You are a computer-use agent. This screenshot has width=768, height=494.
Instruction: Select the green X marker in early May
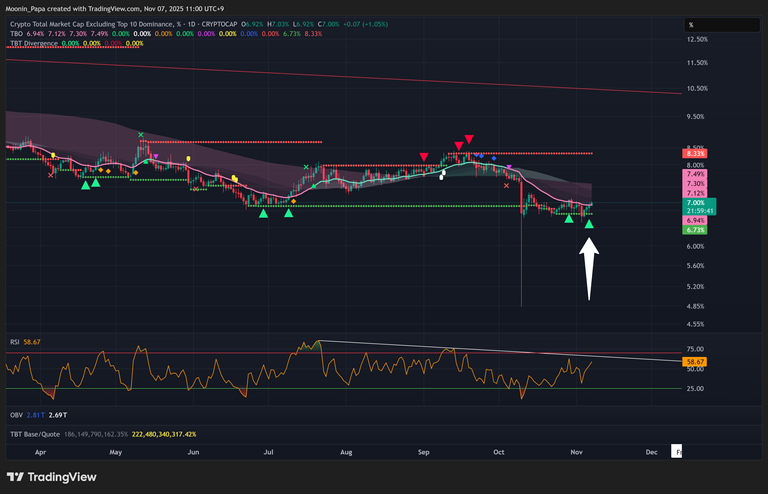coord(141,135)
